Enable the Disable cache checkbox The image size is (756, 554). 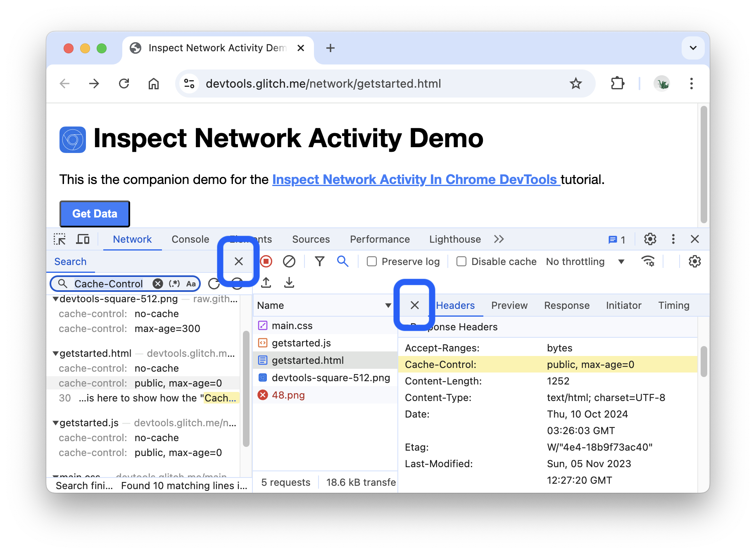[461, 262]
